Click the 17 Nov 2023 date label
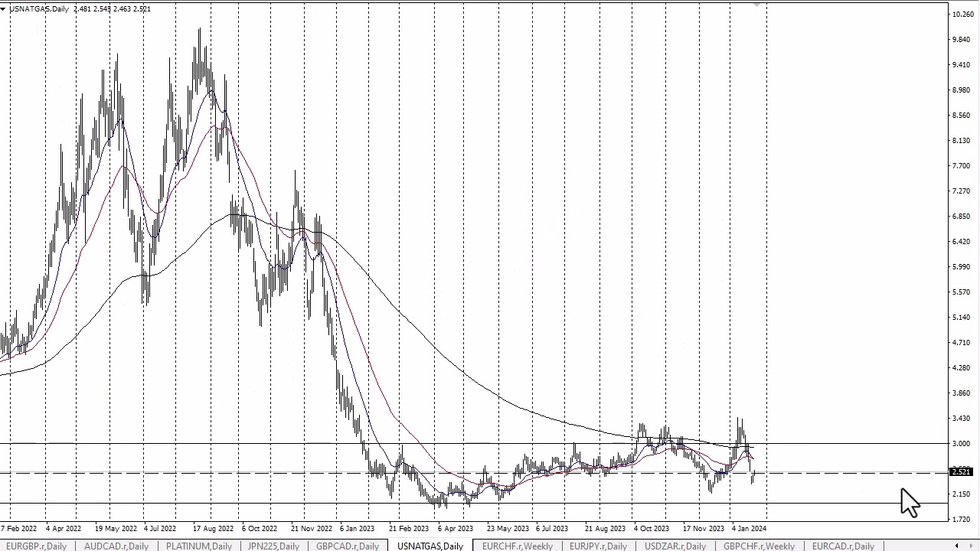Screen dimensions: 980x551 [x=703, y=528]
